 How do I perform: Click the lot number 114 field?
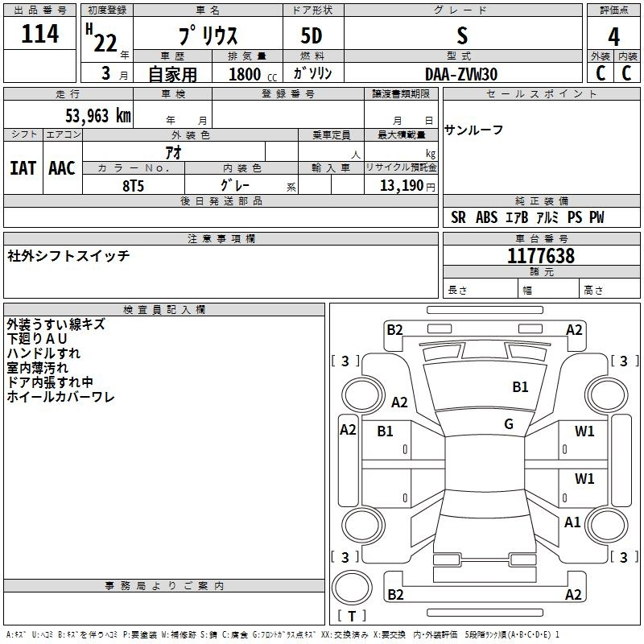[39, 33]
